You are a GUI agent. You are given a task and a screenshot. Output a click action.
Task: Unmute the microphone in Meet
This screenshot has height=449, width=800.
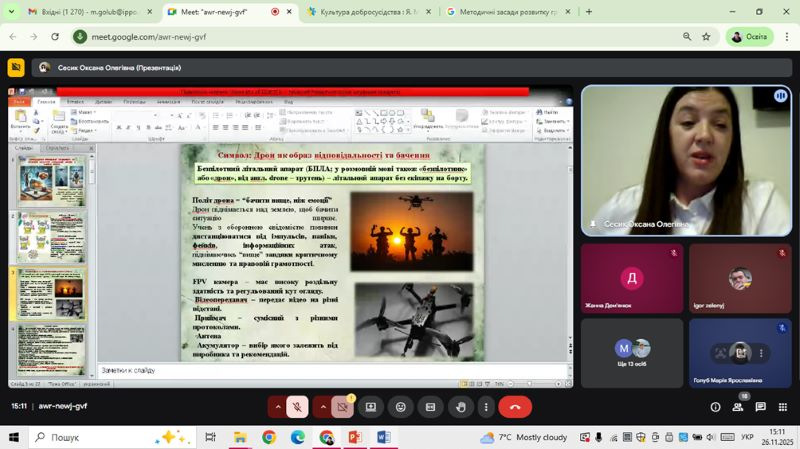[297, 407]
